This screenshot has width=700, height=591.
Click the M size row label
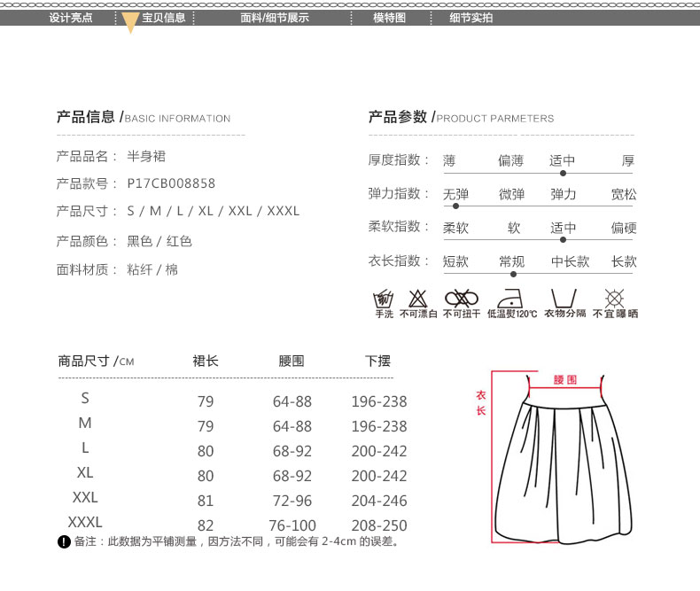pos(85,423)
